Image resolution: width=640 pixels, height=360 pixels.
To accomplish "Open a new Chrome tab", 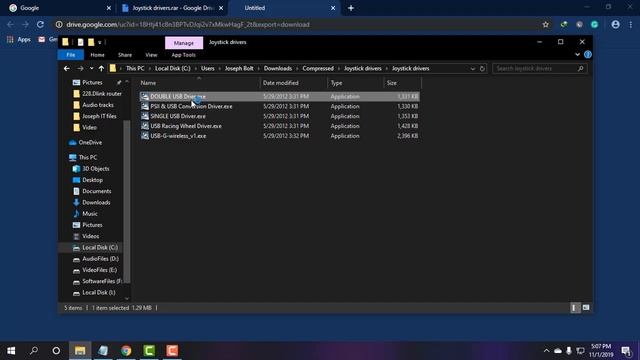I will [351, 8].
